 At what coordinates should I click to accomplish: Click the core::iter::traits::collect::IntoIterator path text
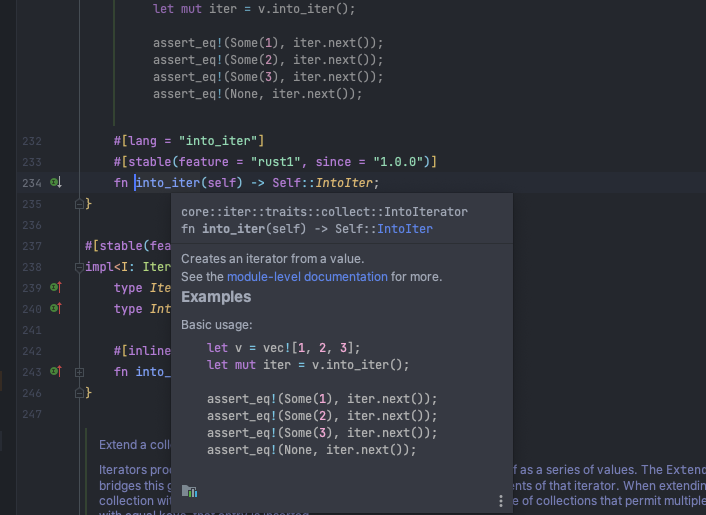[324, 212]
